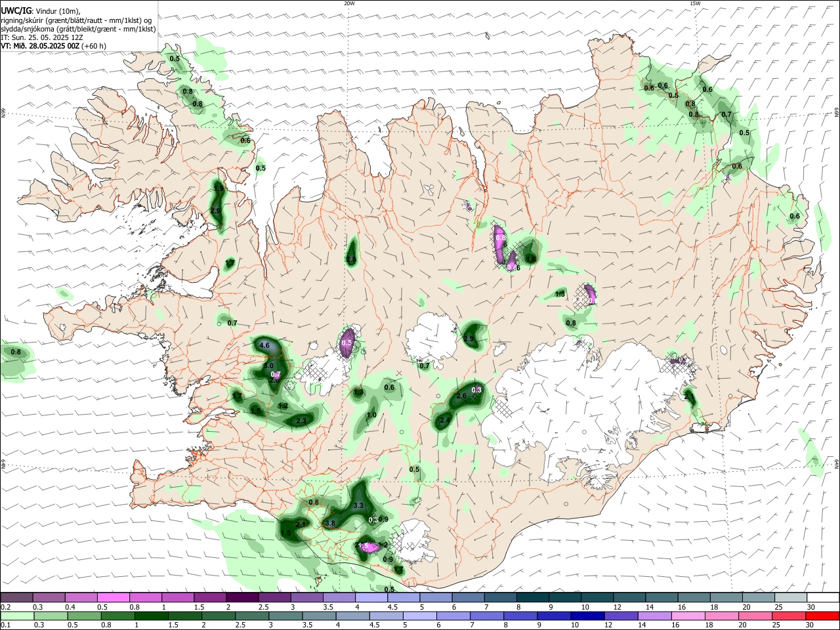Viewport: 840px width, 630px height.
Task: Click the 3.8 precipitation value on the map
Action: click(x=330, y=524)
